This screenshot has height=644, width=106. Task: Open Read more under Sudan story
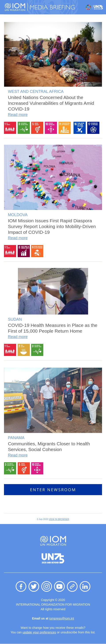[x=18, y=337]
